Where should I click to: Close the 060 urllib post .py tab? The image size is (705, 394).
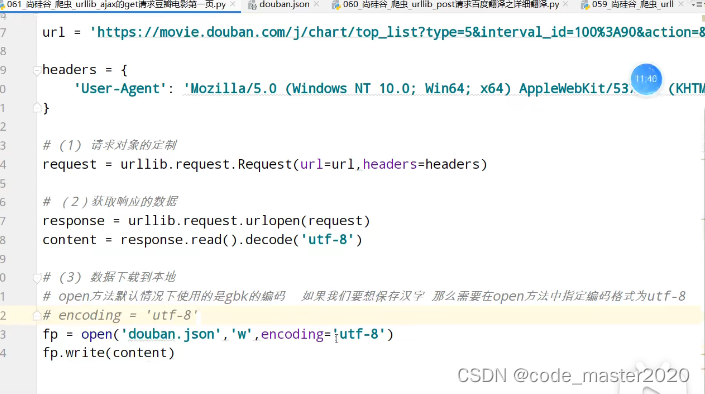coord(565,4)
